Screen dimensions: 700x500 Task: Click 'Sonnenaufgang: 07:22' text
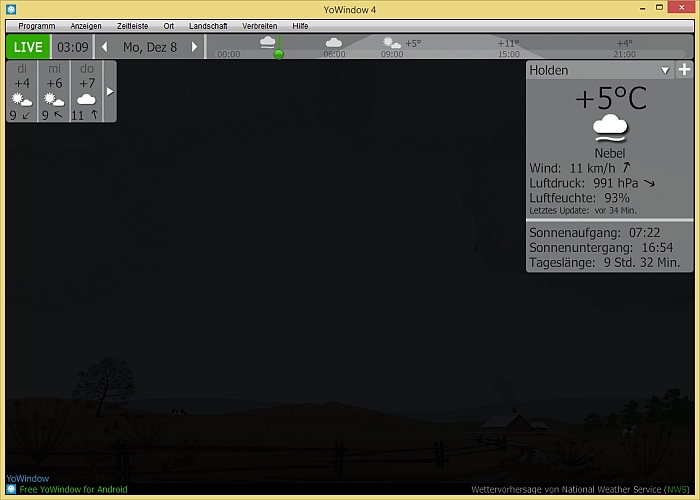click(x=595, y=233)
